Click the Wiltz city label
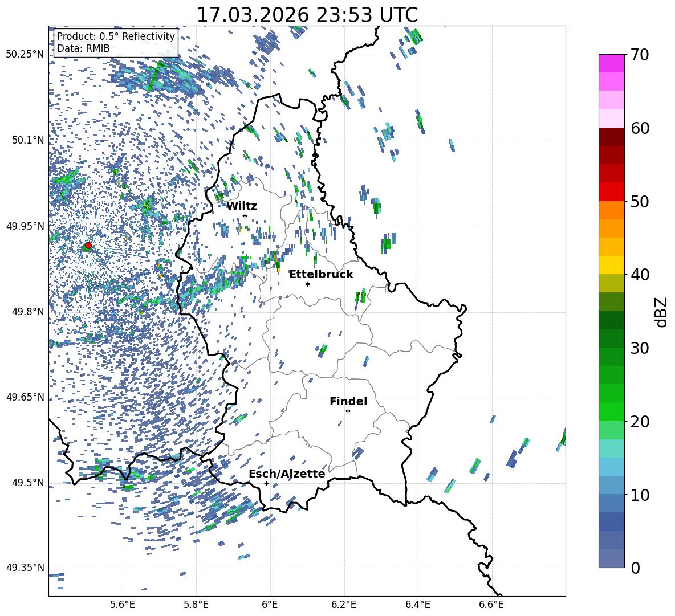The image size is (675, 616). (242, 206)
